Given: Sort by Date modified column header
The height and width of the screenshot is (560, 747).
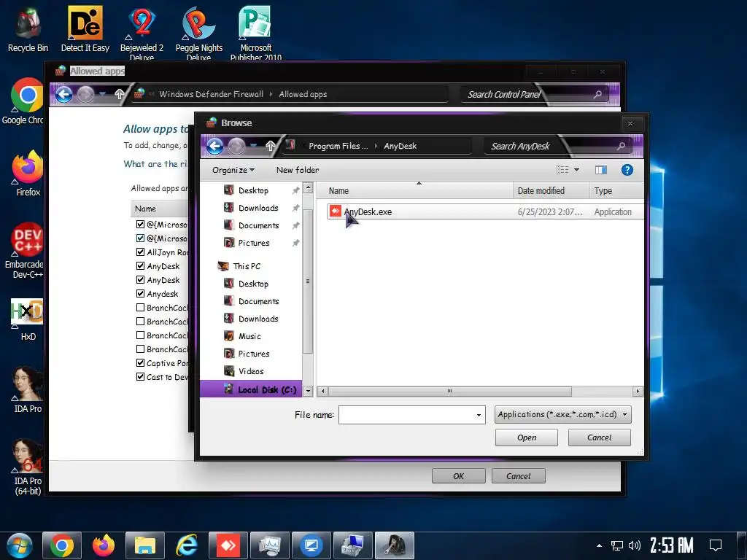Looking at the screenshot, I should (x=551, y=190).
